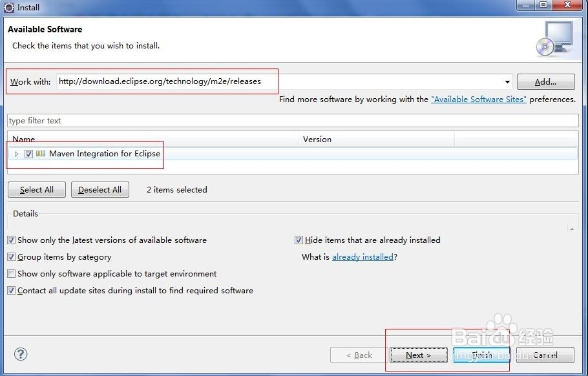The width and height of the screenshot is (588, 376).
Task: Click the type filter text field
Action: point(293,121)
